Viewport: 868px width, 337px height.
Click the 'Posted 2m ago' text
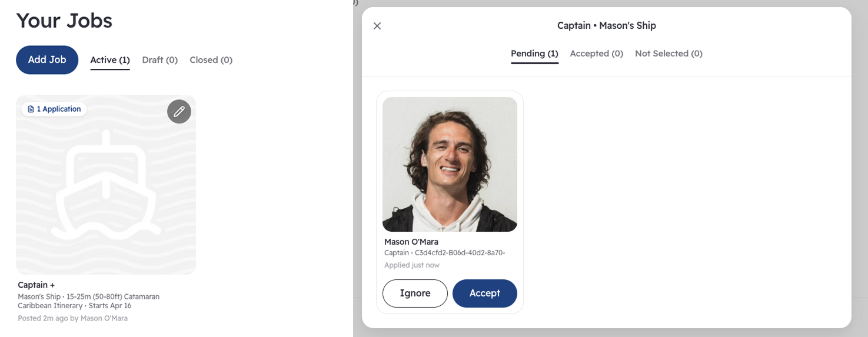(x=72, y=318)
